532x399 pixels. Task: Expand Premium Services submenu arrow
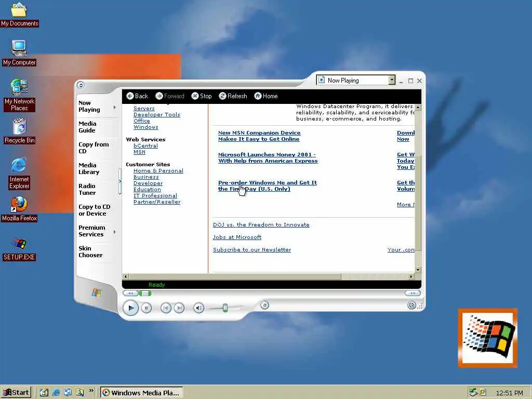pyautogui.click(x=115, y=232)
